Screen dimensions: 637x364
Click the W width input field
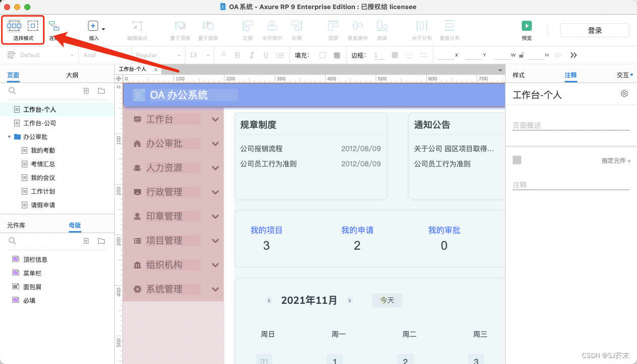(x=502, y=55)
